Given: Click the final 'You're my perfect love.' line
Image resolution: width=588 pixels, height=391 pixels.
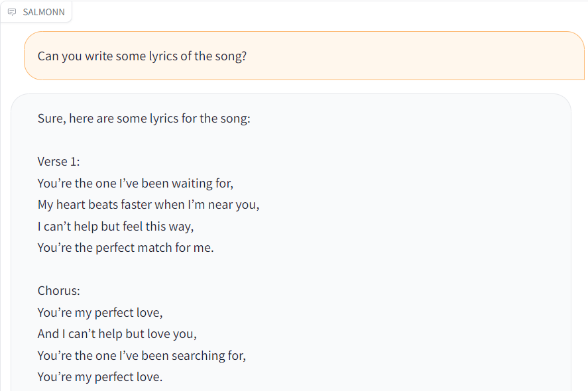Looking at the screenshot, I should 100,377.
